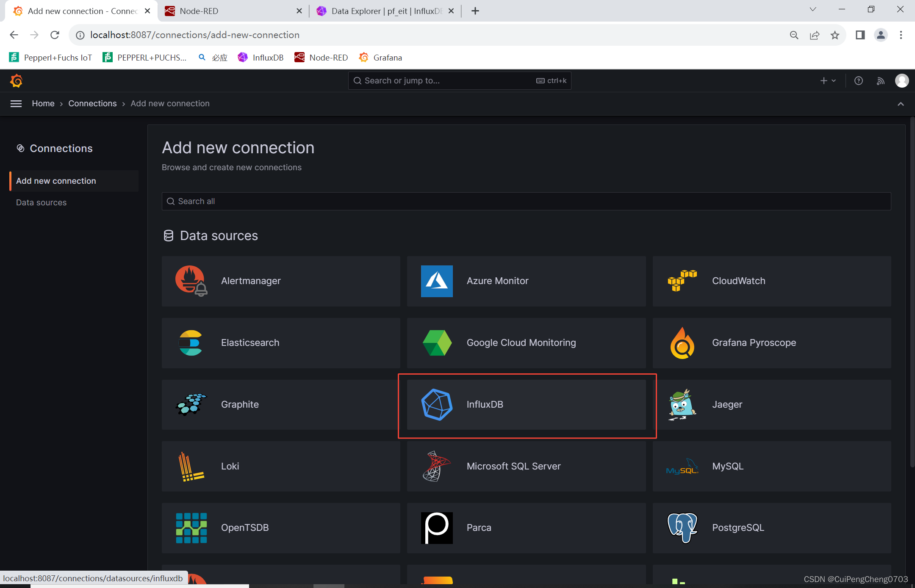
Task: Click the Graphite logo icon
Action: click(x=191, y=404)
